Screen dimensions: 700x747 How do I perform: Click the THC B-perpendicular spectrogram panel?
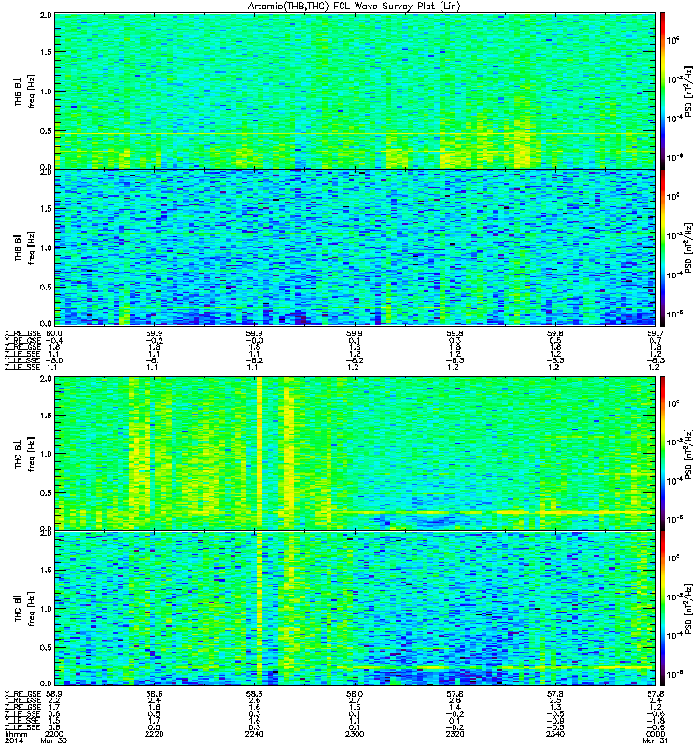click(x=356, y=453)
